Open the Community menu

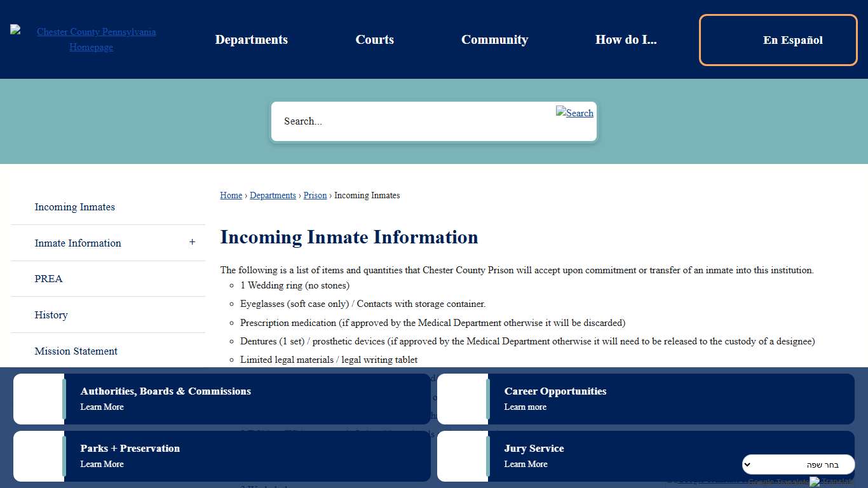pyautogui.click(x=494, y=39)
